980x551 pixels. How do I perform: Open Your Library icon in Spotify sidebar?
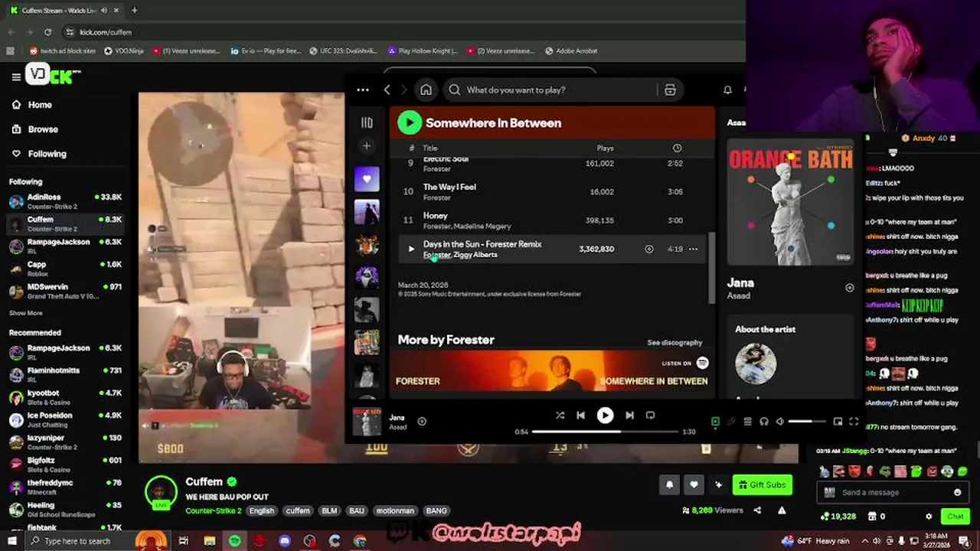[x=367, y=122]
